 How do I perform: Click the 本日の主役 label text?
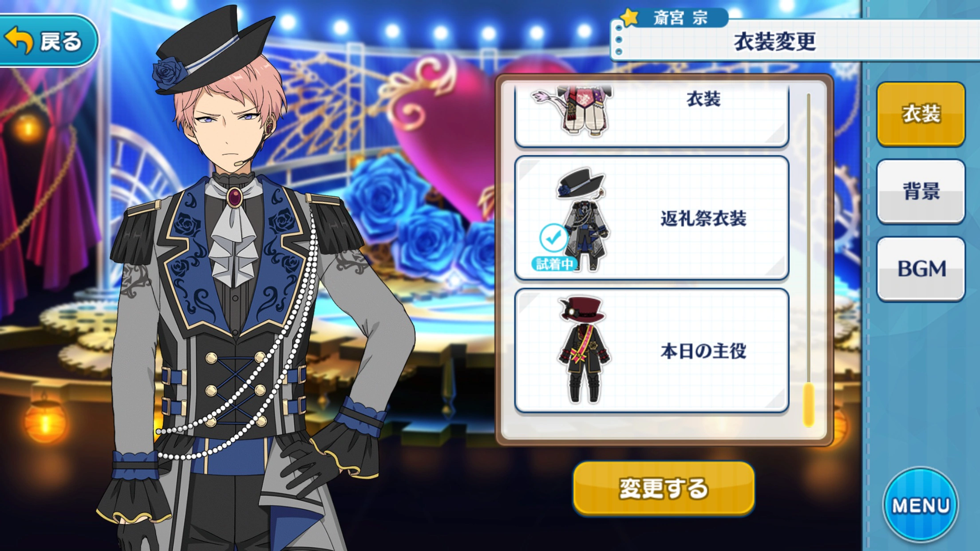coord(703,351)
